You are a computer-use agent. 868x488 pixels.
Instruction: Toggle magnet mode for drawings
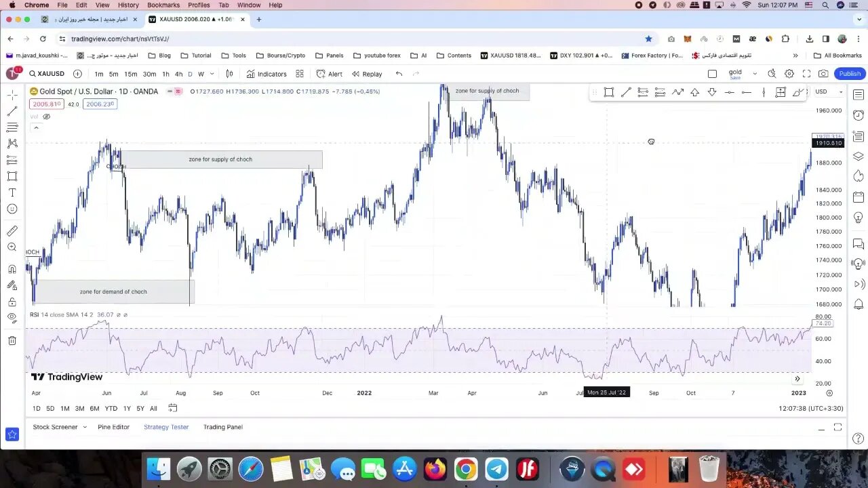tap(12, 270)
